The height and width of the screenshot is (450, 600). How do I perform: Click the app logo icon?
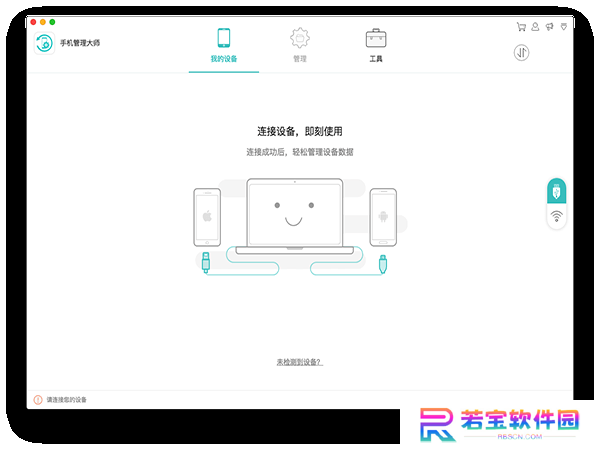tap(44, 43)
